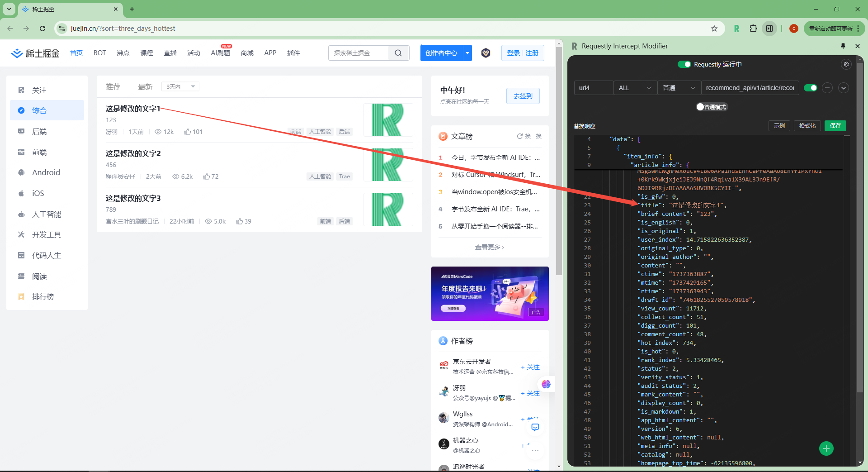
Task: Open the Requestly settings gear
Action: point(846,64)
